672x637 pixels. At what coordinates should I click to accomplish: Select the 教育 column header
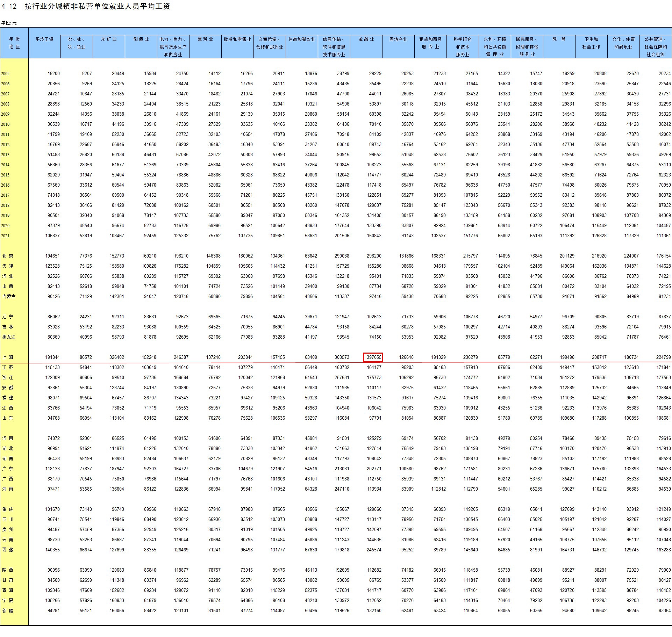click(559, 39)
